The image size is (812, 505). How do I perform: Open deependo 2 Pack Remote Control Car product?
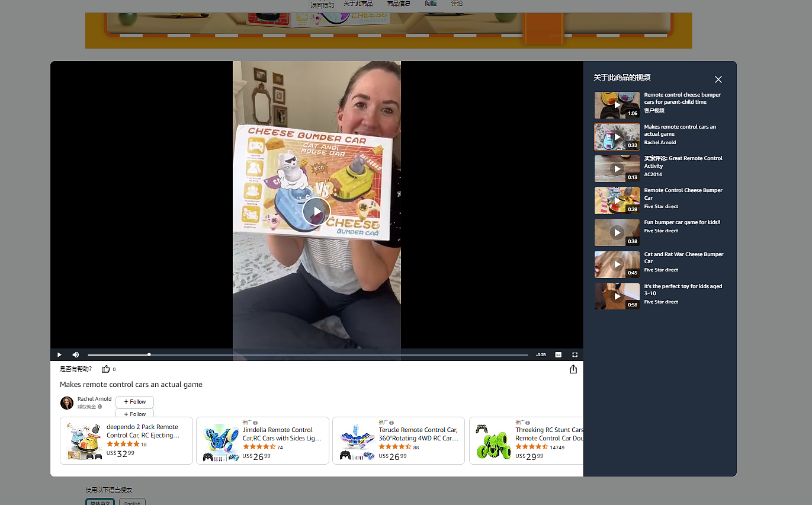[126, 440]
